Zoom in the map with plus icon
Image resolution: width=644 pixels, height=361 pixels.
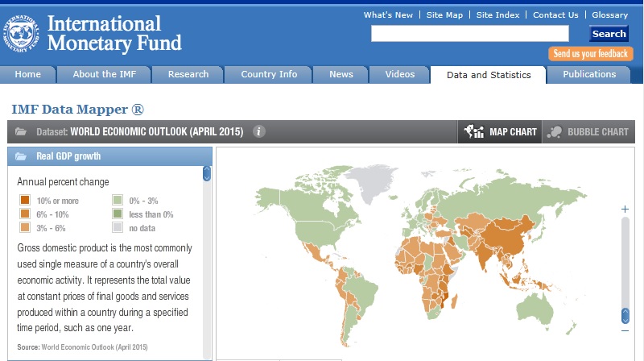[625, 209]
